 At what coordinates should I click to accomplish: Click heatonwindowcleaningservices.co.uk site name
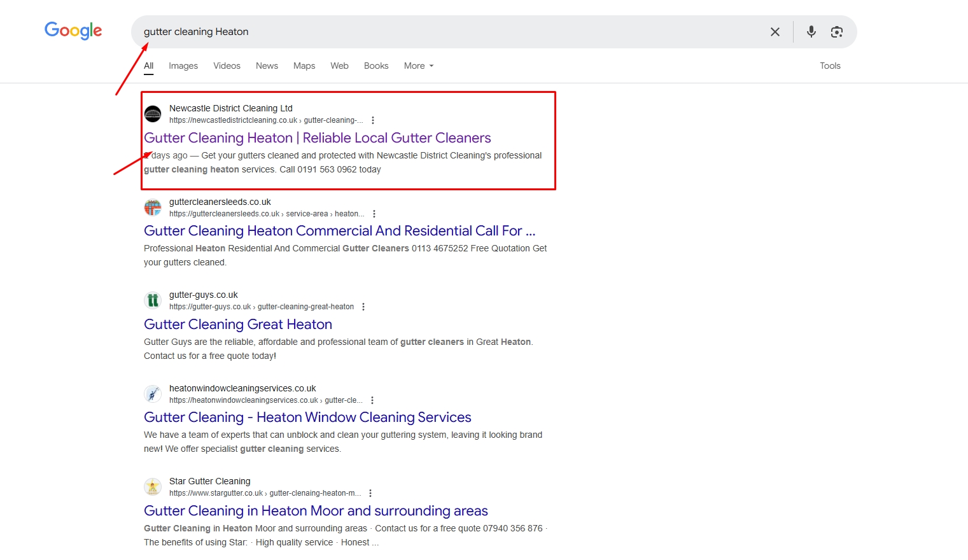click(x=242, y=388)
